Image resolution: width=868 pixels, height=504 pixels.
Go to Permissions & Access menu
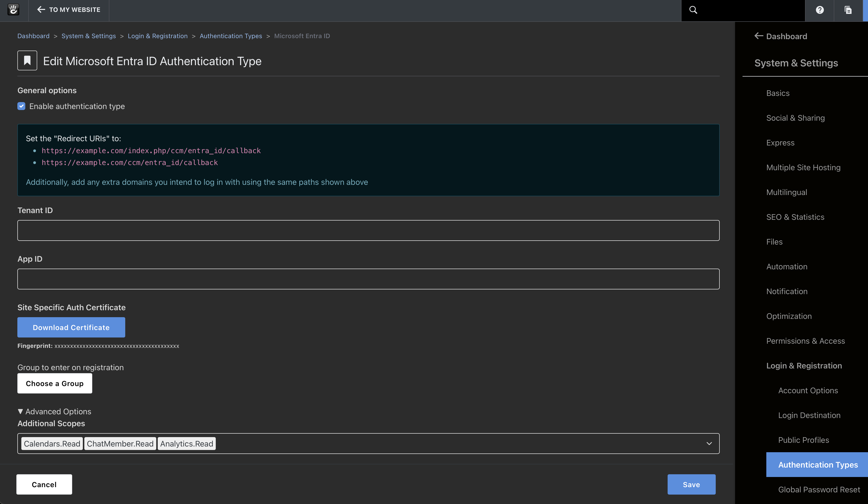point(805,341)
